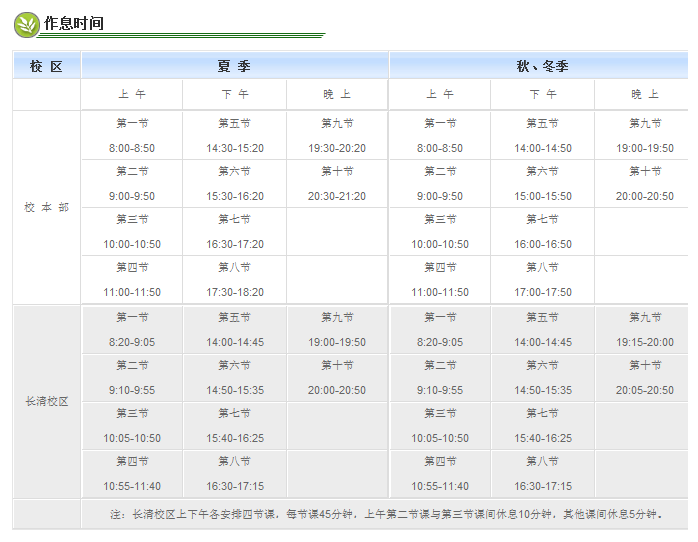The width and height of the screenshot is (698, 542).
Task: Select the 20:05-20:50 evening slot
Action: 645,390
